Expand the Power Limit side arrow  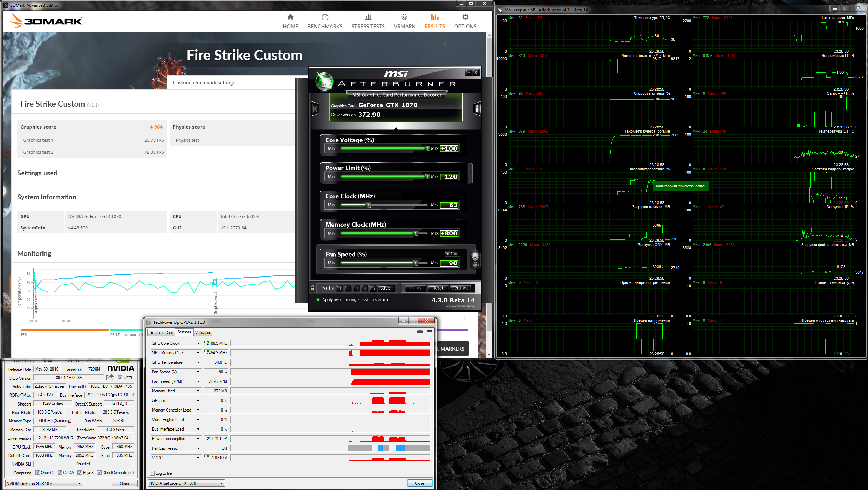tap(470, 174)
